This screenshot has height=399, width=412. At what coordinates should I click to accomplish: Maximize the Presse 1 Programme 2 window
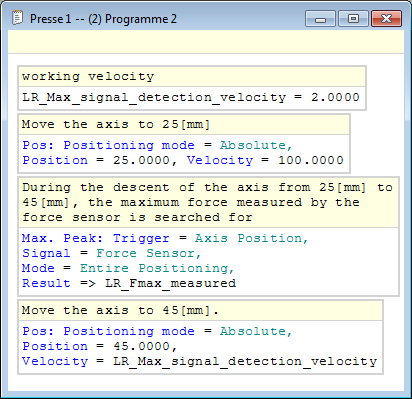pos(353,19)
